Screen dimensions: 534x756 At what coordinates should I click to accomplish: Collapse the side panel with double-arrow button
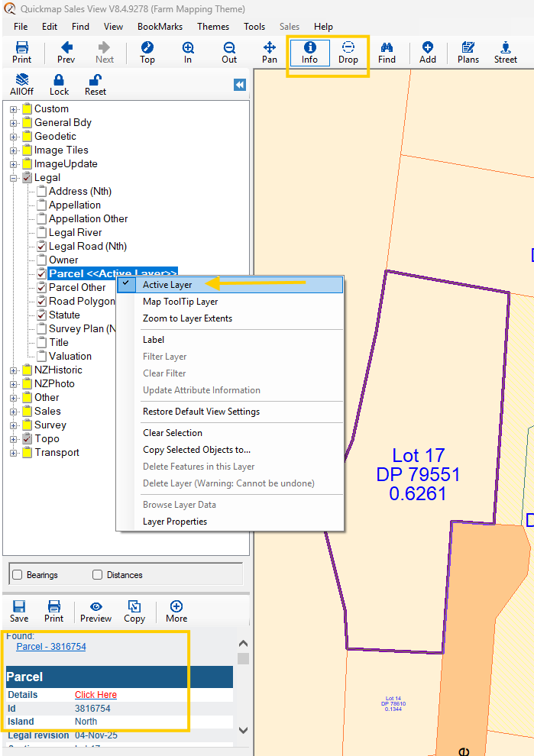tap(240, 85)
